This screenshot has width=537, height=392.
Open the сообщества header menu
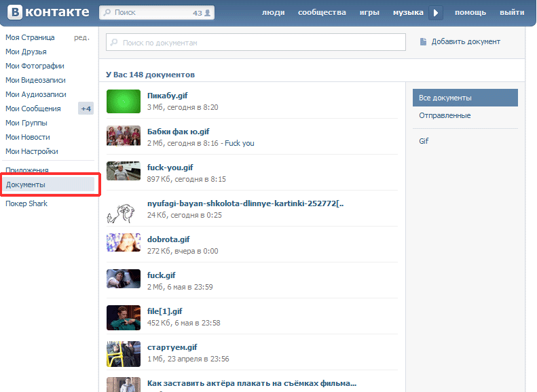[x=322, y=13]
